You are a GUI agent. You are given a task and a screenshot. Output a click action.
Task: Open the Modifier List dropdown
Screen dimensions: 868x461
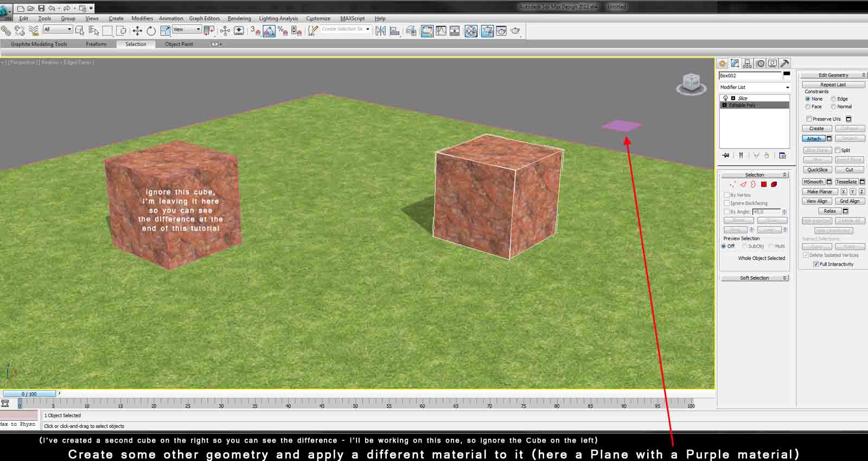point(754,87)
